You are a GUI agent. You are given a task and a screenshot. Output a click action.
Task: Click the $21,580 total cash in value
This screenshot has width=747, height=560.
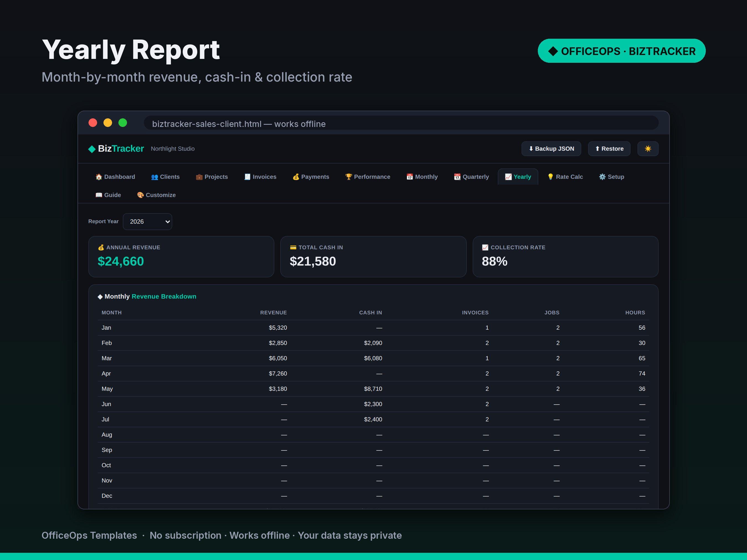313,262
